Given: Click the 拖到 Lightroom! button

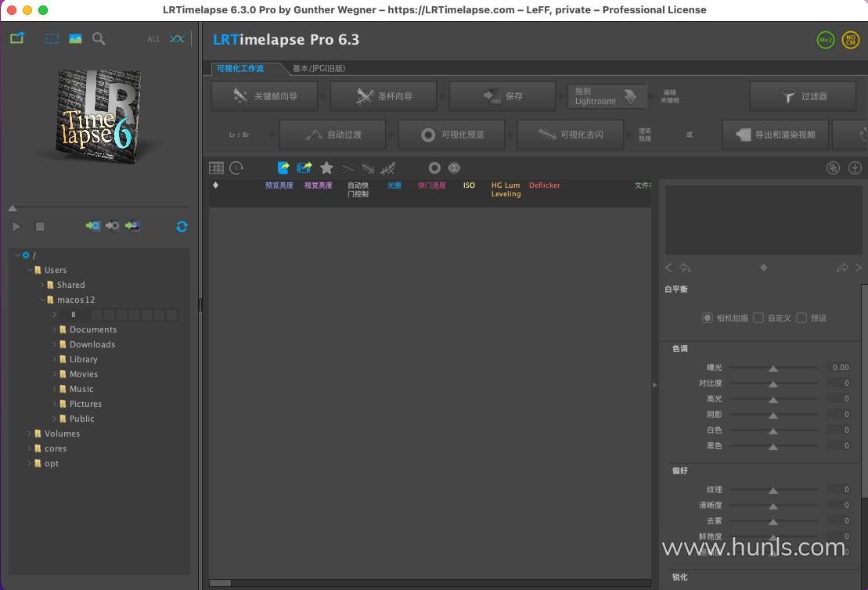Looking at the screenshot, I should (607, 96).
